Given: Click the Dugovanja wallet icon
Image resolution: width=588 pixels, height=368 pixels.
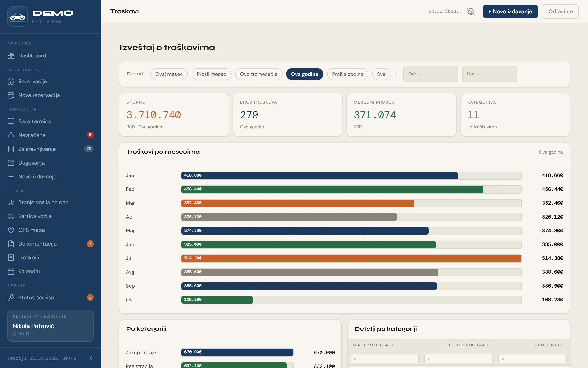Looking at the screenshot, I should click(11, 163).
